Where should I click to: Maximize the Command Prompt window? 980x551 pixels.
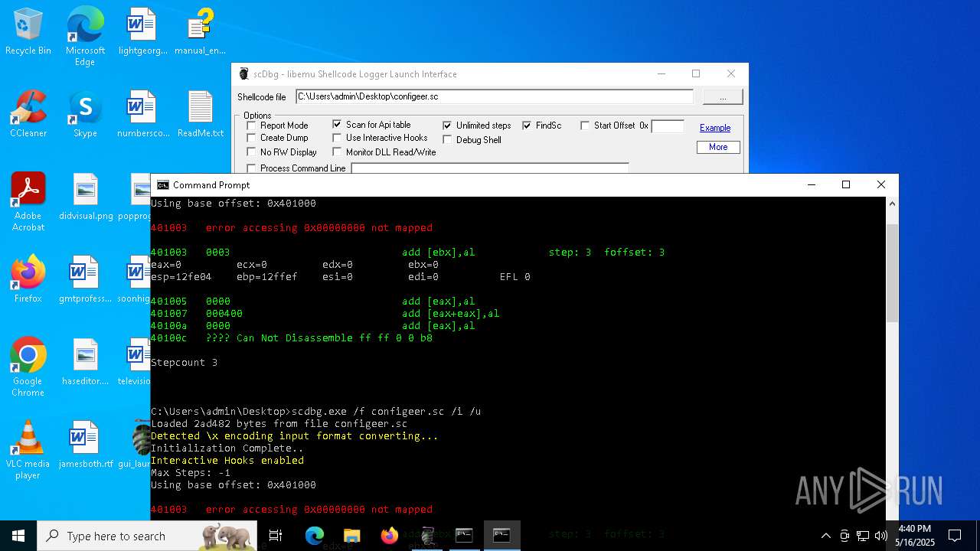tap(846, 185)
